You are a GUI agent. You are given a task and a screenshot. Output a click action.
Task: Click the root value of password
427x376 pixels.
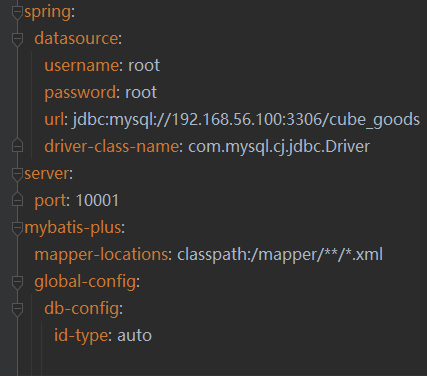pyautogui.click(x=141, y=92)
